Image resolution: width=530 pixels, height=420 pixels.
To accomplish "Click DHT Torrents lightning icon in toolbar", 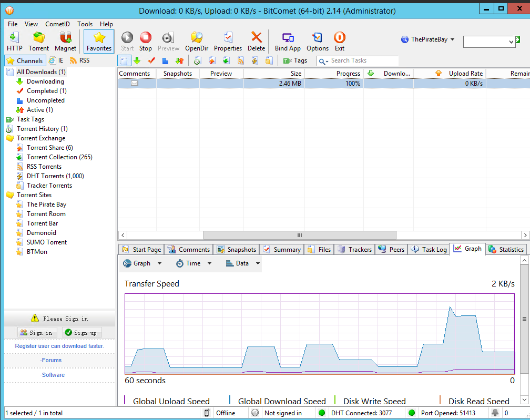I will [x=254, y=61].
